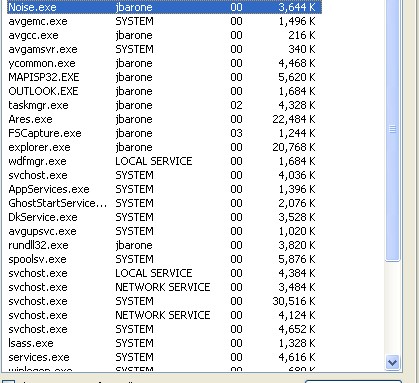Select svchost.exe using 4,652 K memory
This screenshot has height=383, width=419.
click(164, 329)
